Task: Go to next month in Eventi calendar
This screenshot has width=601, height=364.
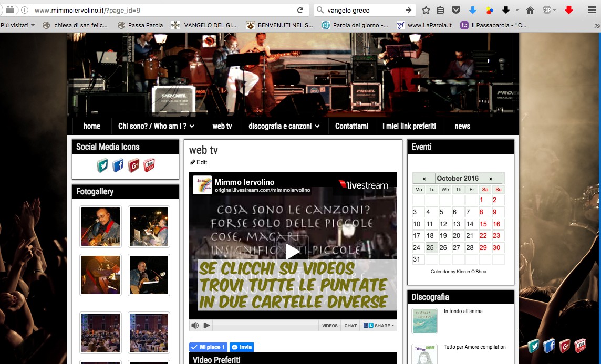Action: point(491,179)
